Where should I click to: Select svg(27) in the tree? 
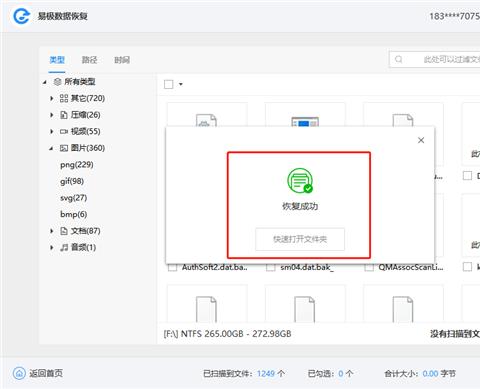pos(73,198)
